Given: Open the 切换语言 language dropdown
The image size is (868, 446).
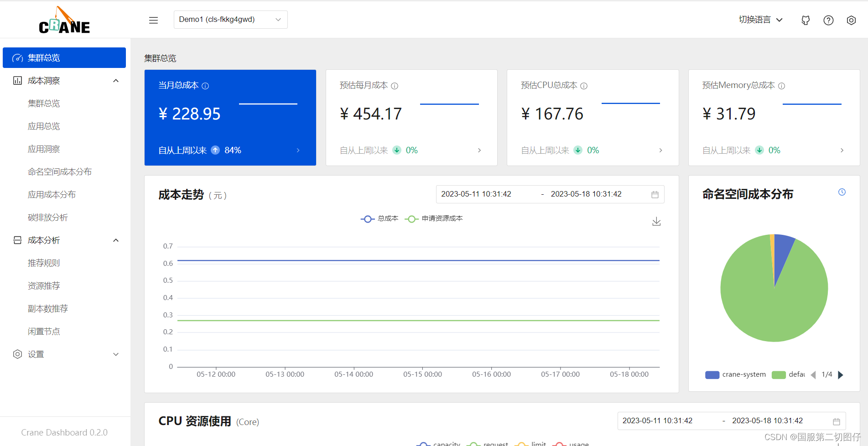Looking at the screenshot, I should click(760, 20).
